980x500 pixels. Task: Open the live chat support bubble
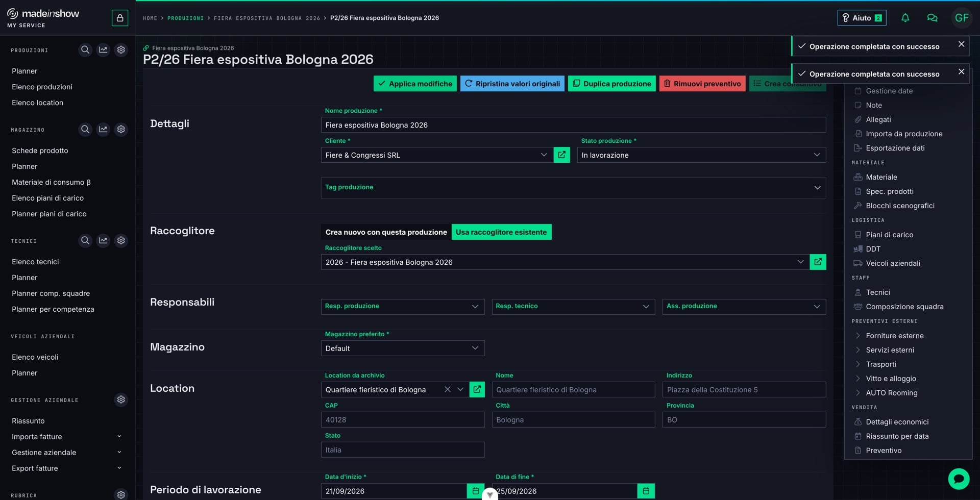point(959,479)
